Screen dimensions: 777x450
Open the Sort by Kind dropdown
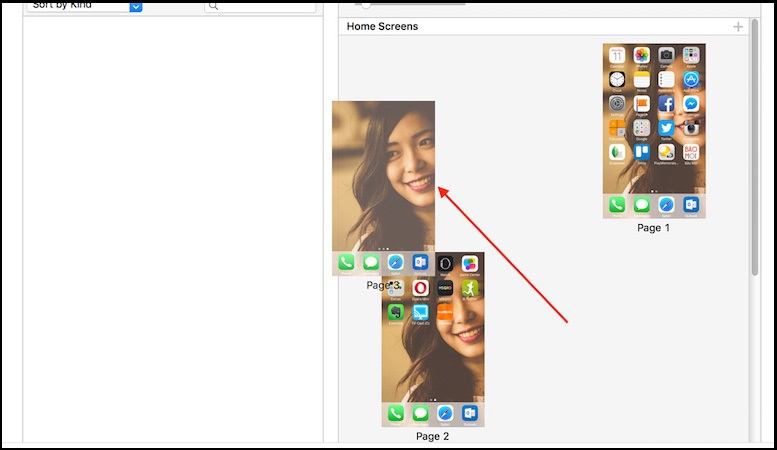click(x=136, y=6)
